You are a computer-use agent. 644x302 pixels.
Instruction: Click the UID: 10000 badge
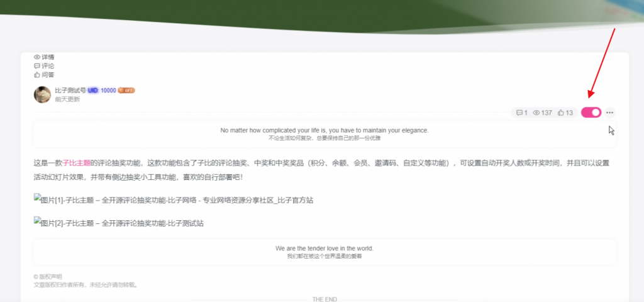point(102,91)
